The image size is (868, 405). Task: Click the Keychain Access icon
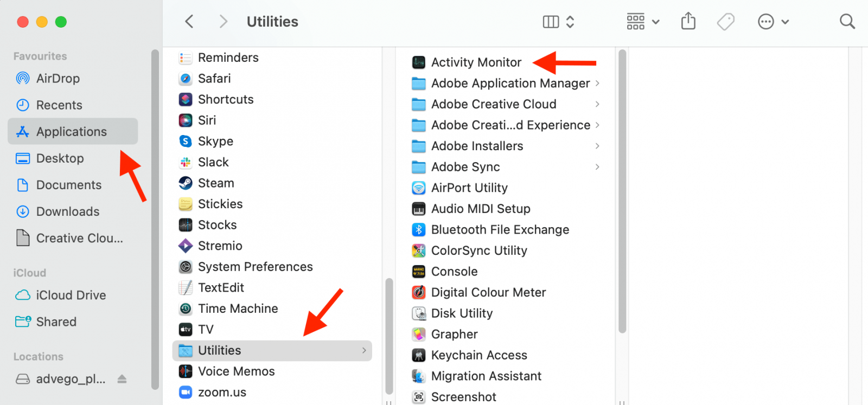tap(418, 355)
